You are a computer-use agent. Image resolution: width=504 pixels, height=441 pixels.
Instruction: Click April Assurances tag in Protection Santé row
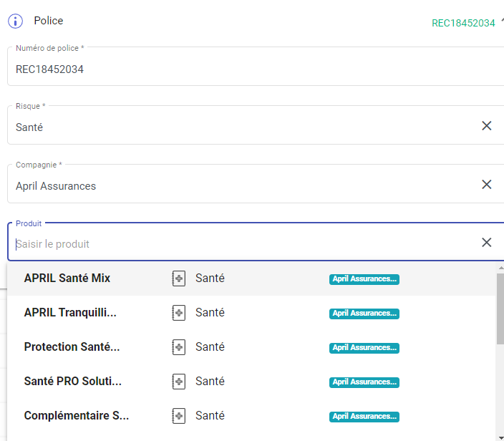coord(364,348)
